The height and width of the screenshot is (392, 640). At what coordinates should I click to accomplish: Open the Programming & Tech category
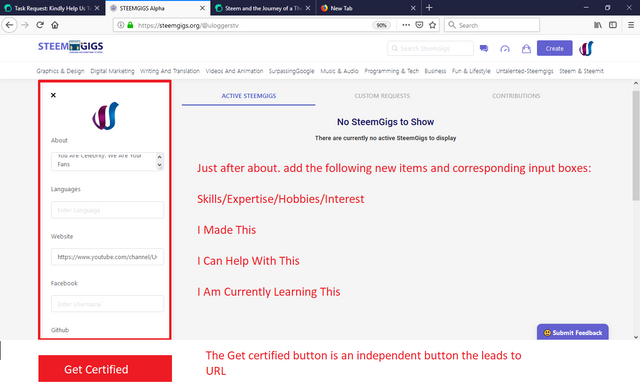(391, 71)
